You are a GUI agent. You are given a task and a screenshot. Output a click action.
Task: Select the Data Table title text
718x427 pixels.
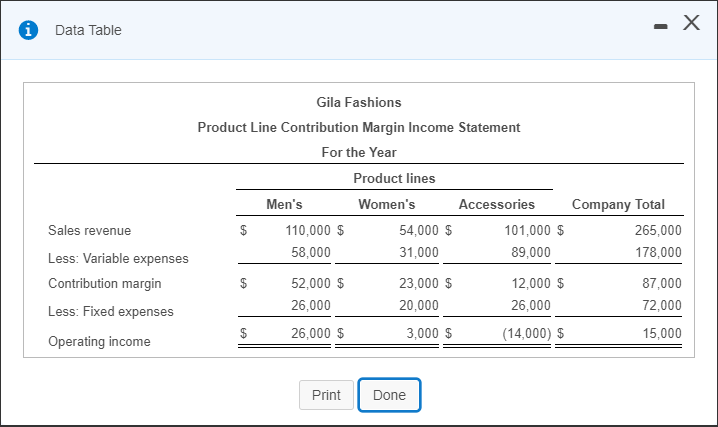click(88, 30)
